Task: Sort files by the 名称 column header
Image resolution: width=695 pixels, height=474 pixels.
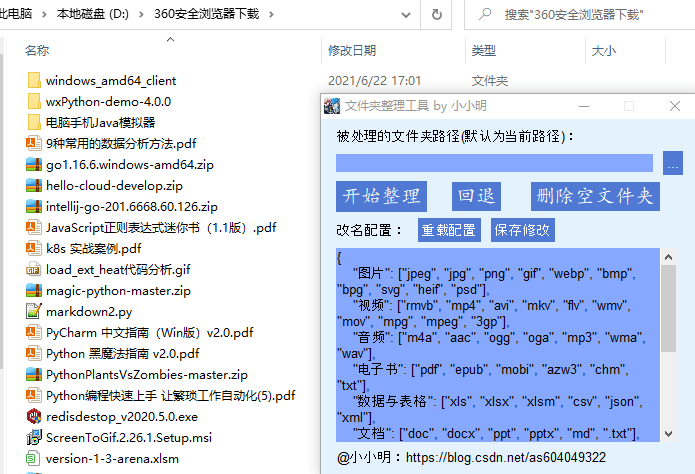Action: (x=37, y=51)
